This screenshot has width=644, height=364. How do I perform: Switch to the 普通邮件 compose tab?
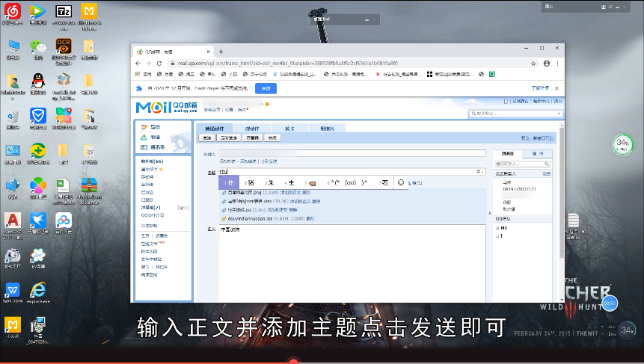pyautogui.click(x=215, y=129)
